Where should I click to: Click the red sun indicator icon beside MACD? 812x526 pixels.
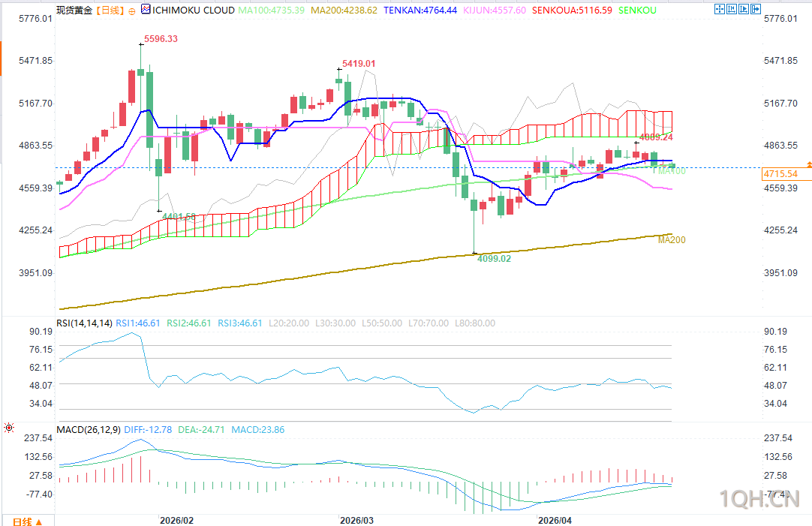[x=9, y=428]
